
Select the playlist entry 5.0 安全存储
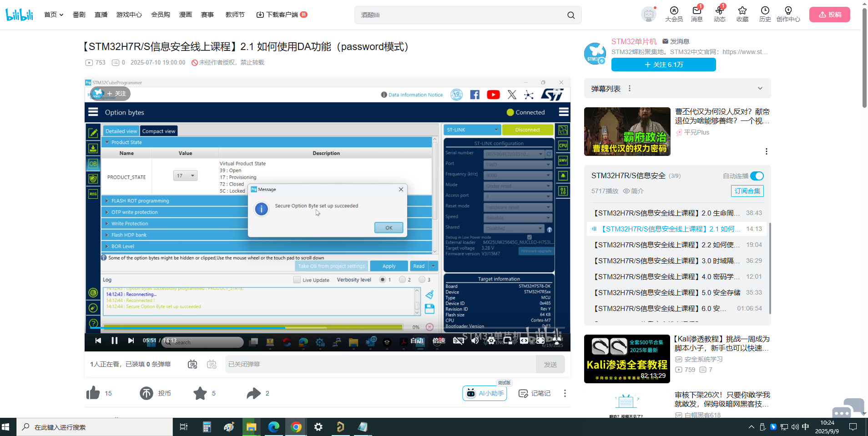pos(678,292)
